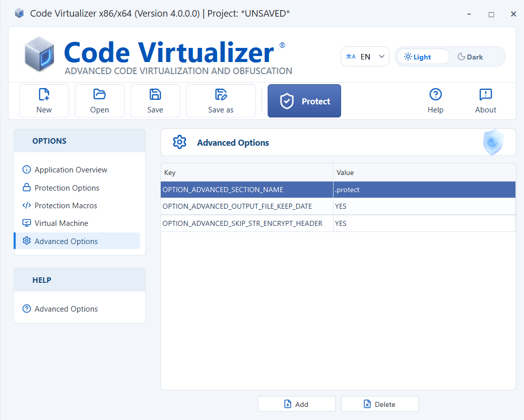Select OPTION_ADVANCED_SECTION_NAME row
The image size is (524, 420).
[x=338, y=190]
